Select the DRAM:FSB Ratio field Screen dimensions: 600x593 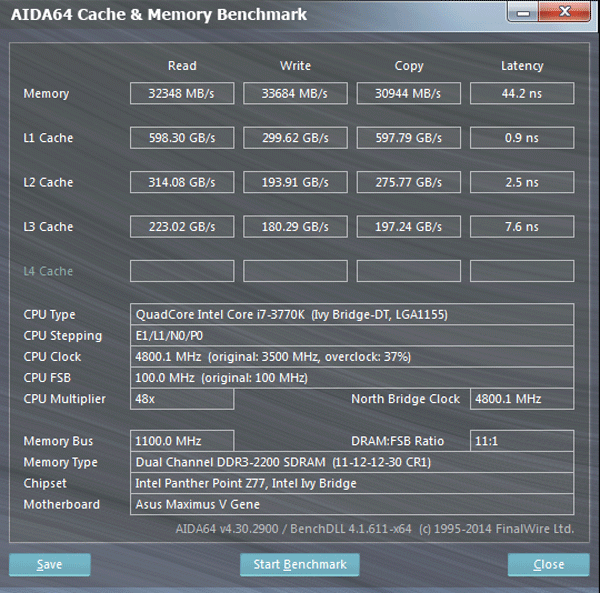click(x=522, y=441)
